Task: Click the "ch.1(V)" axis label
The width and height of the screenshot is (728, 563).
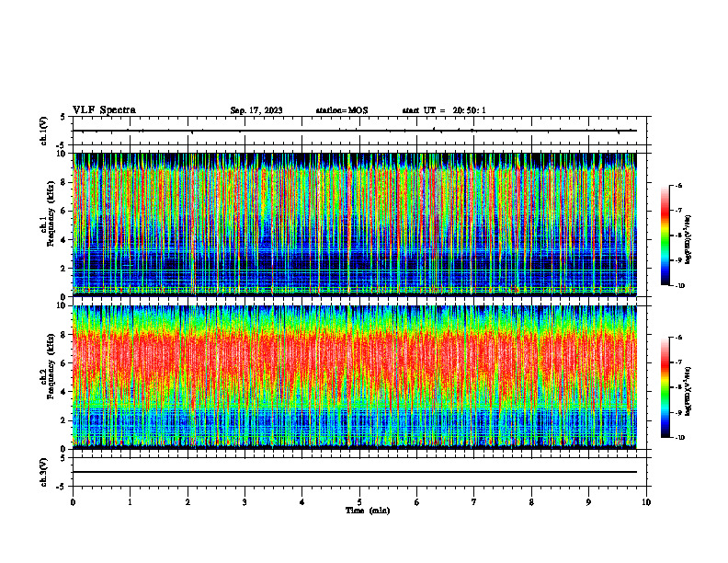Action: point(44,131)
